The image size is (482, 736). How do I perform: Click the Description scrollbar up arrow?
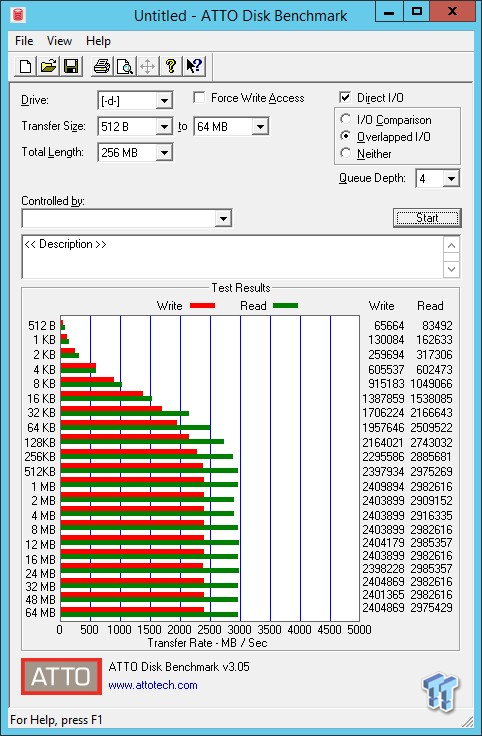451,245
